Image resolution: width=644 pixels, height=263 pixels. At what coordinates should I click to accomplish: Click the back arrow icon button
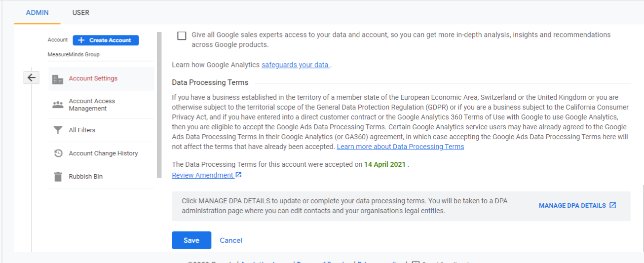pos(32,77)
